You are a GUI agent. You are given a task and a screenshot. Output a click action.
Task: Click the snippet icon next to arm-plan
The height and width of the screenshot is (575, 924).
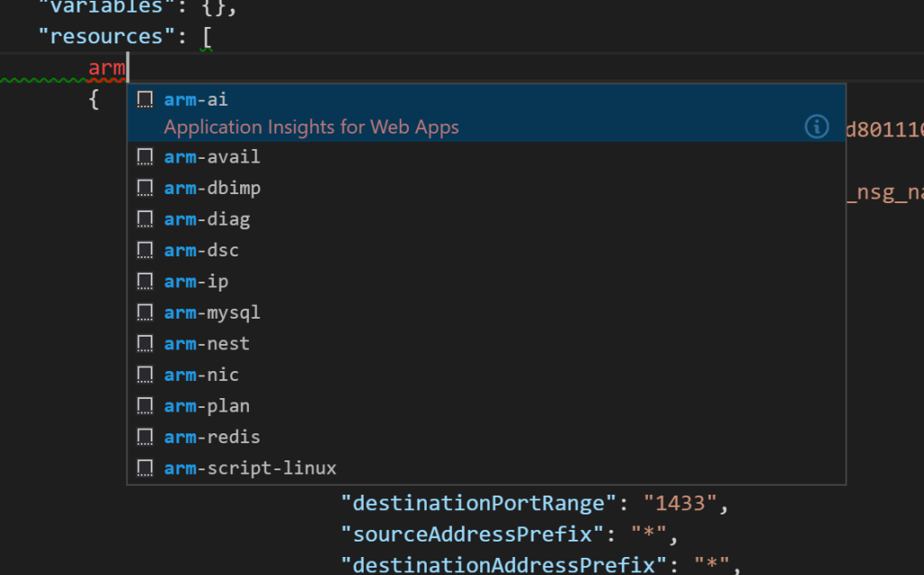[x=144, y=405]
